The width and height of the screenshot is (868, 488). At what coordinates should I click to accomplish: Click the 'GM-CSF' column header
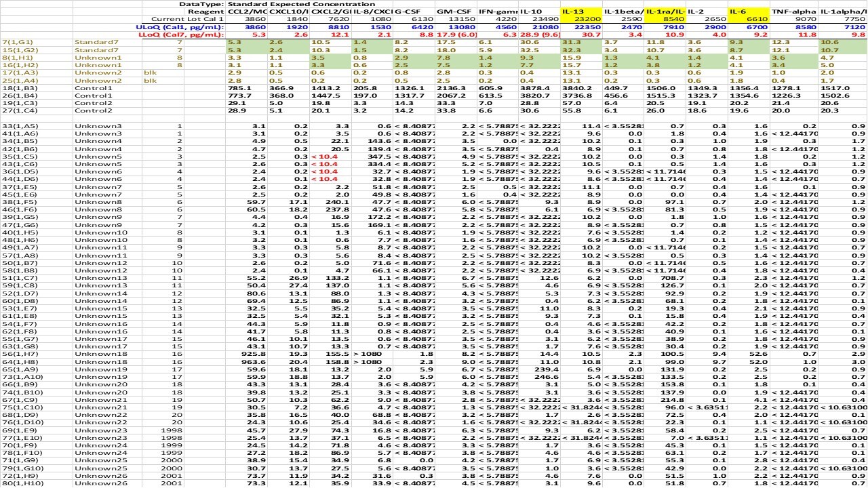[x=452, y=12]
